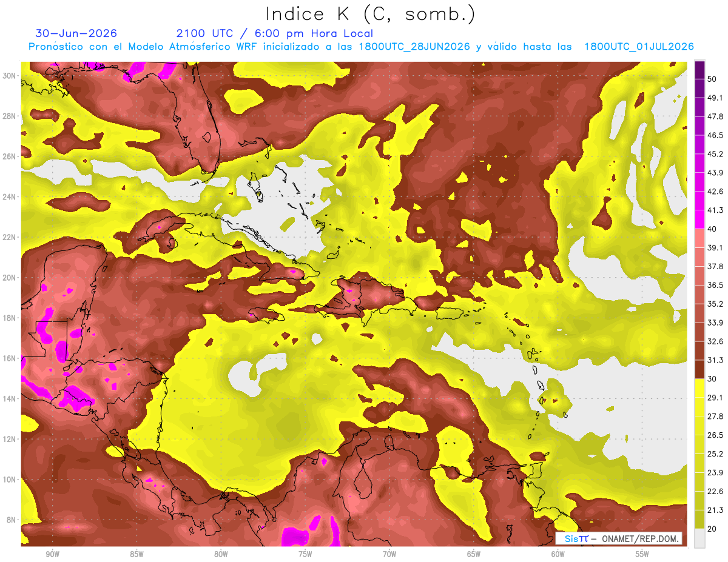Click the colorbar label "45.2"

click(715, 154)
